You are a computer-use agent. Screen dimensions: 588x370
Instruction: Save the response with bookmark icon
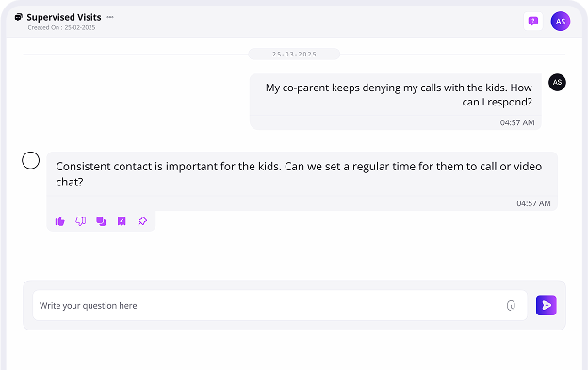(x=122, y=221)
